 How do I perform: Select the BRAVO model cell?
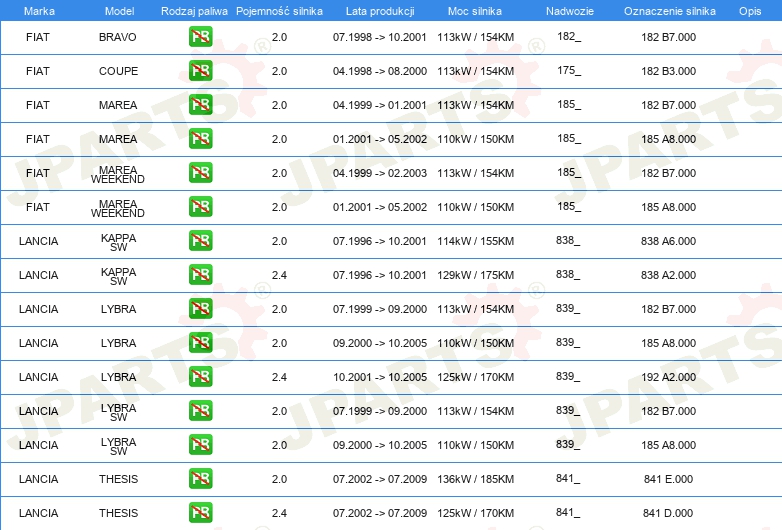(118, 37)
